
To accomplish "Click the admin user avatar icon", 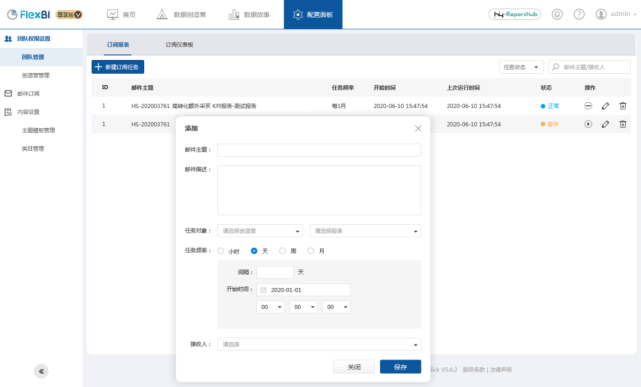I will coord(601,14).
